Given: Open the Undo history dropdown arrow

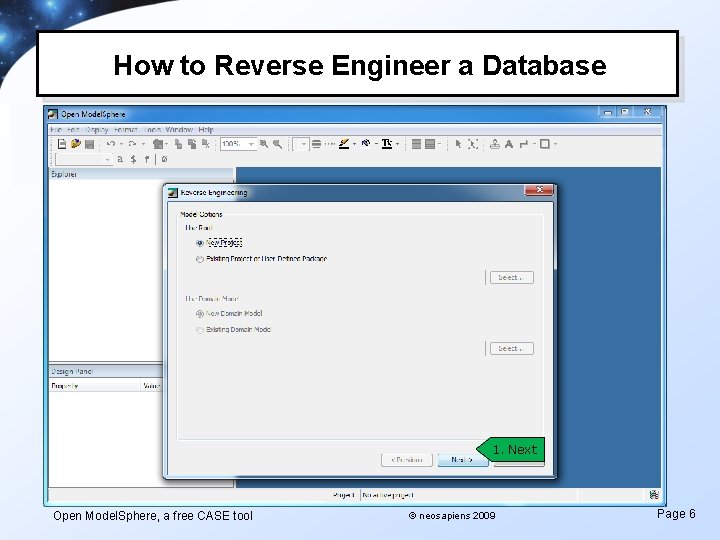Looking at the screenshot, I should click(121, 144).
